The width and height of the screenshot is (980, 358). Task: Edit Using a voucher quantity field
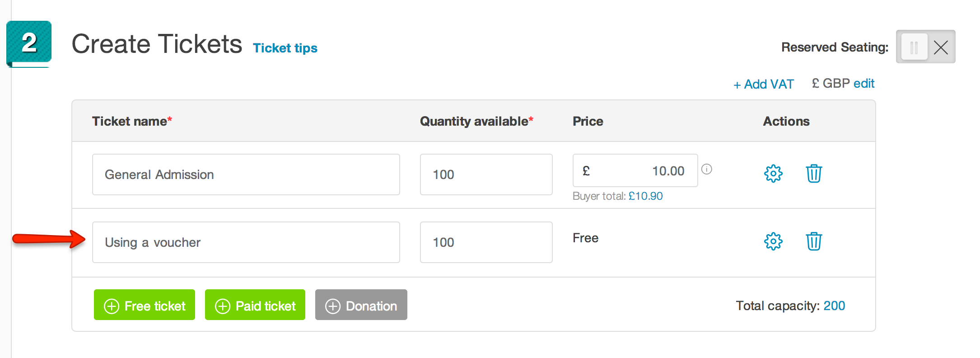[486, 242]
